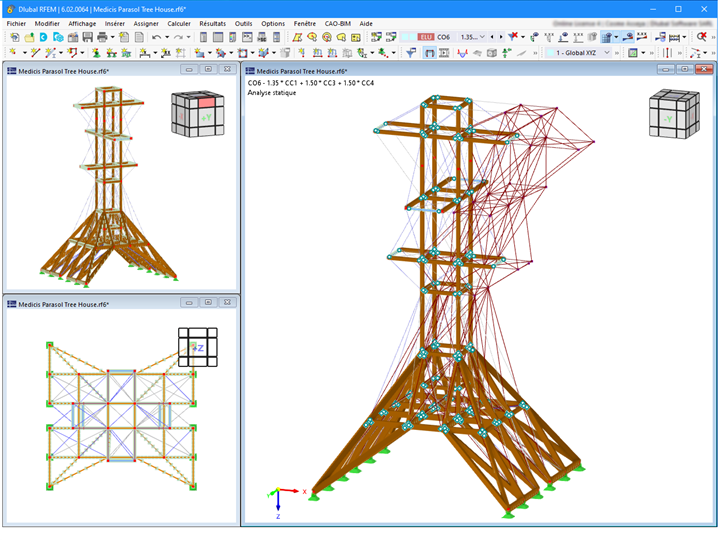Image resolution: width=720 pixels, height=540 pixels.
Task: Open the CAO-BIM menu
Action: click(338, 23)
